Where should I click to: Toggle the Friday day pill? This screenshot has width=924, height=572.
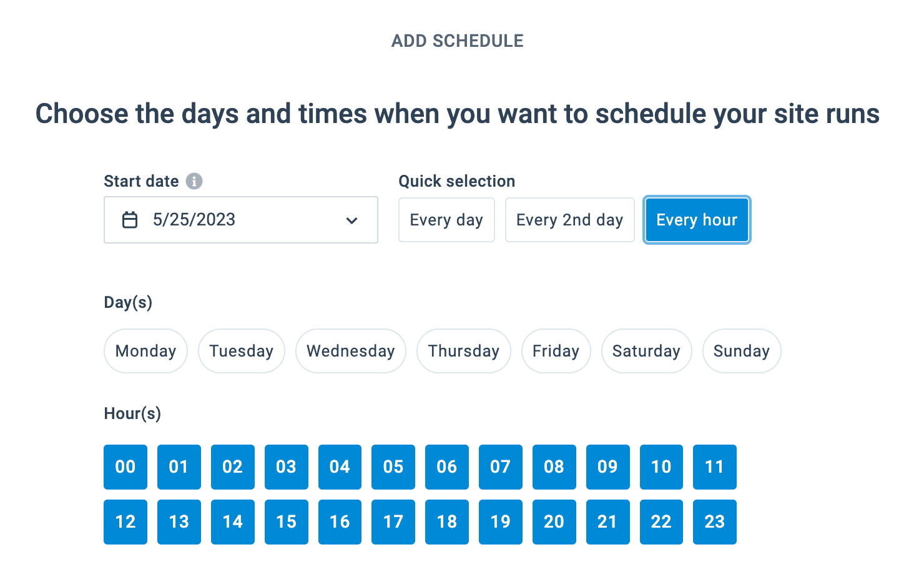click(x=556, y=351)
